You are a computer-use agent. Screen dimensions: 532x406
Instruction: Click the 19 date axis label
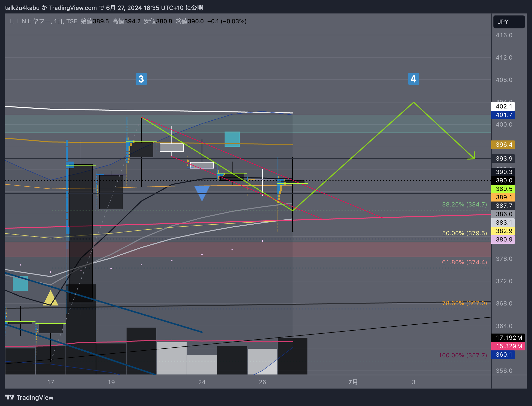[111, 382]
